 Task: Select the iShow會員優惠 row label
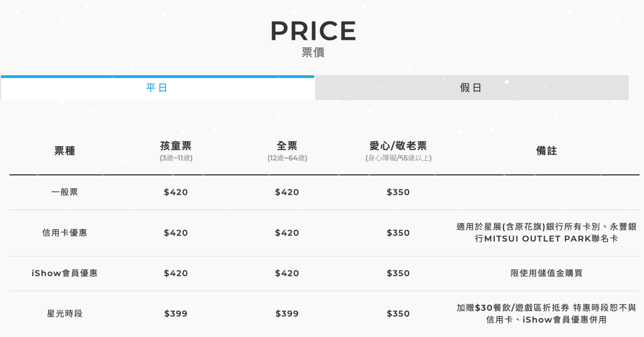point(65,273)
